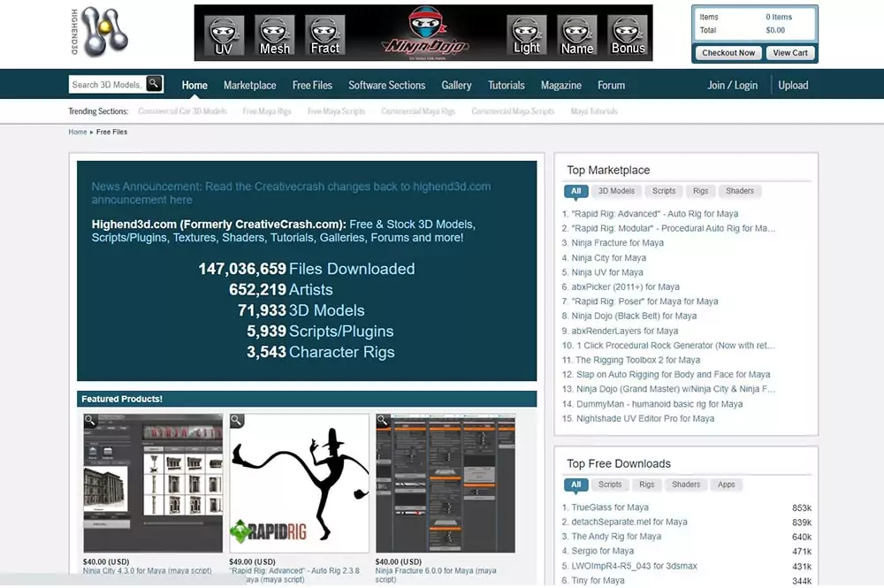Zoom the Ninja Fracture product image

coord(383,420)
